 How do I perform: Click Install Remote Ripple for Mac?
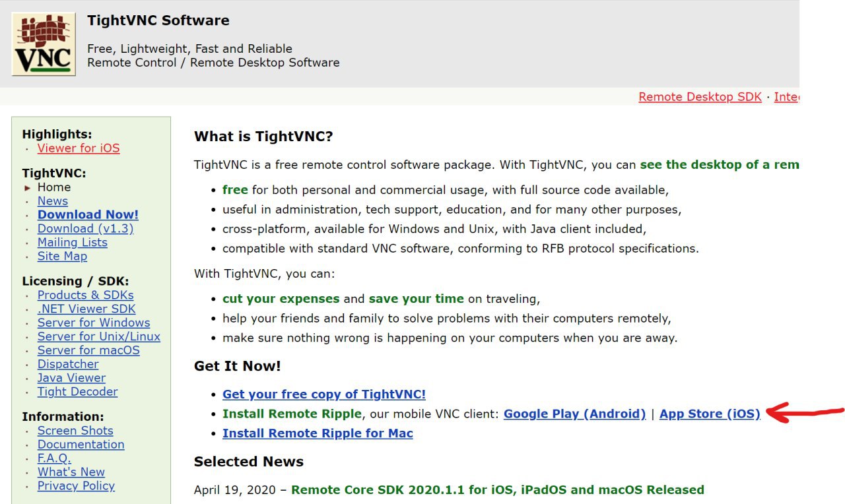[318, 434]
